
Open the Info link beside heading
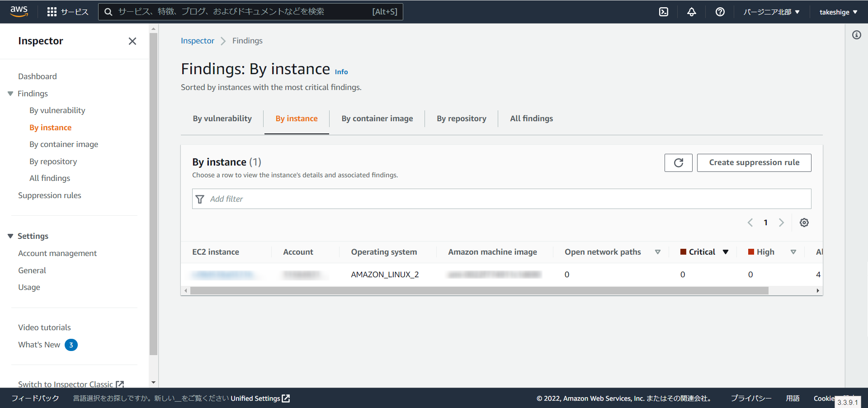click(341, 72)
